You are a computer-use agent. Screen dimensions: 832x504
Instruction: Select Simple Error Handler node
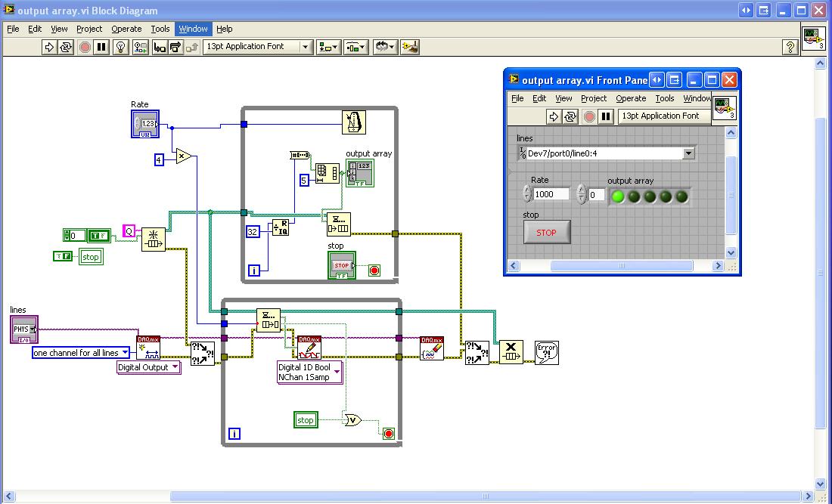coord(547,352)
